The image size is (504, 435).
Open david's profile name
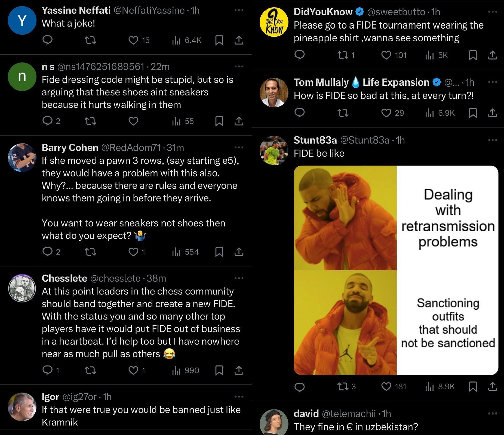pos(306,414)
